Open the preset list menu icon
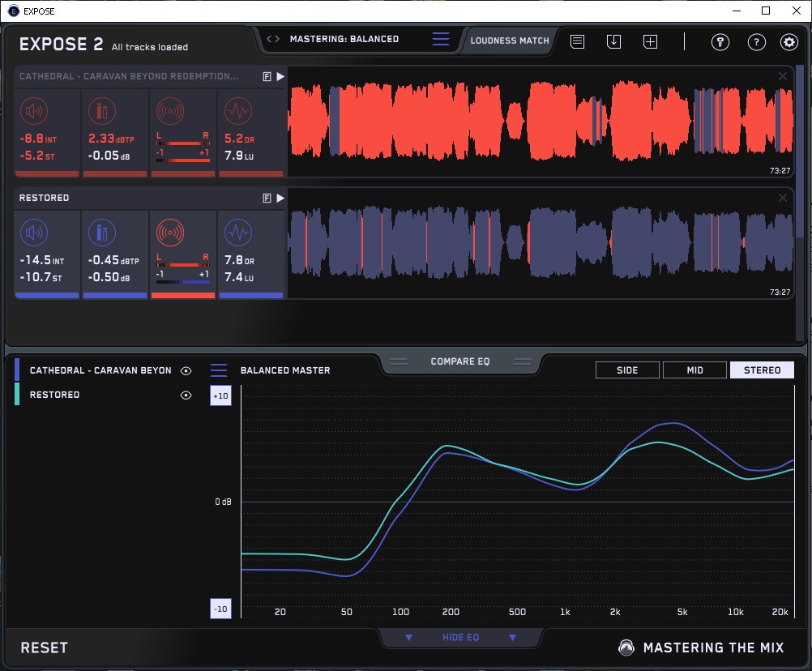 coord(441,39)
